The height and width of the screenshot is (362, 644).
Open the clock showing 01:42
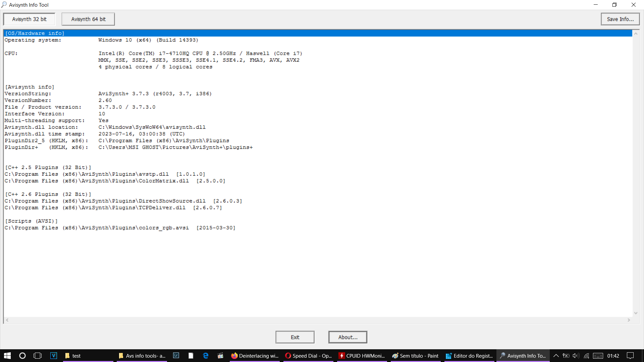tap(613, 356)
